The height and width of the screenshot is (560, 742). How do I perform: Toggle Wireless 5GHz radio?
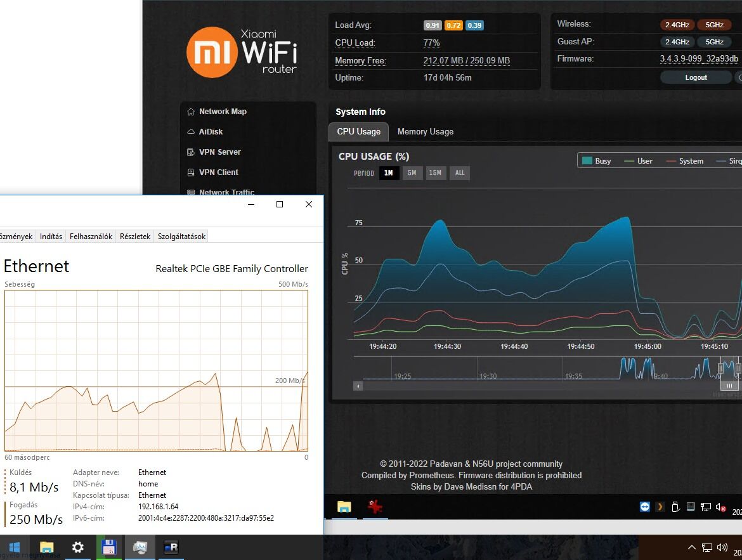(715, 25)
